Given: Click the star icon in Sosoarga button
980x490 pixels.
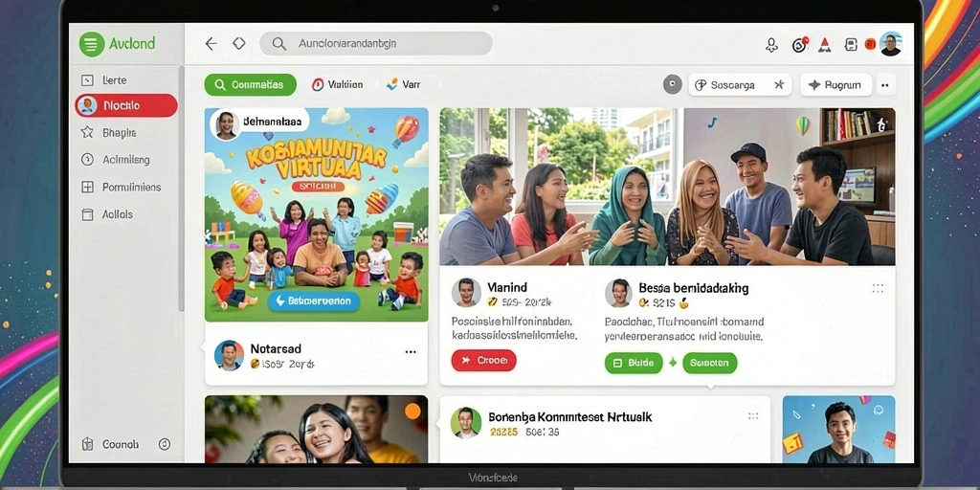Looking at the screenshot, I should 779,85.
